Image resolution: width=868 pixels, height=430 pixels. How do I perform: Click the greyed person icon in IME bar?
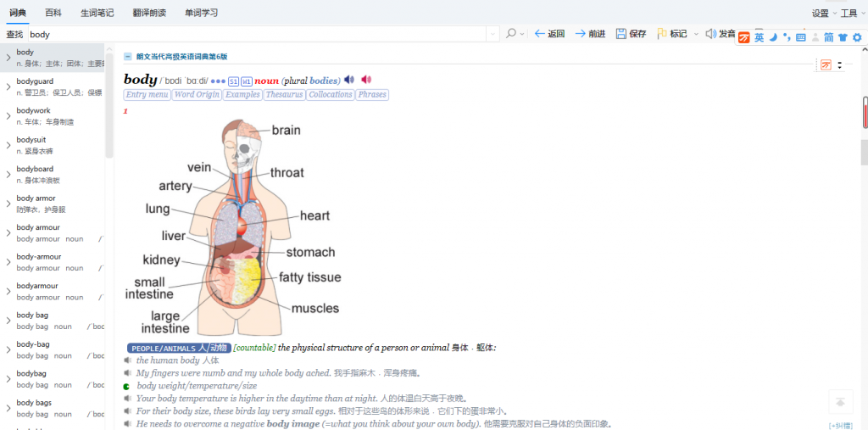click(x=815, y=37)
